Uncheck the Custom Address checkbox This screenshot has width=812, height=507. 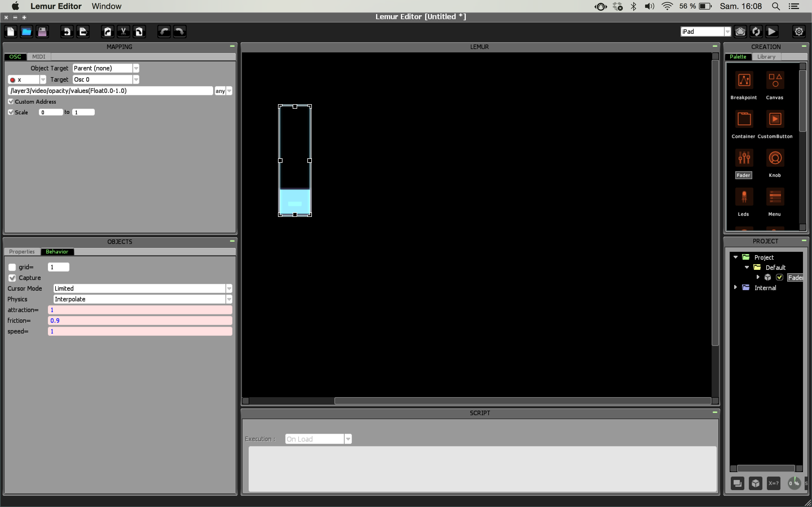[x=11, y=102]
